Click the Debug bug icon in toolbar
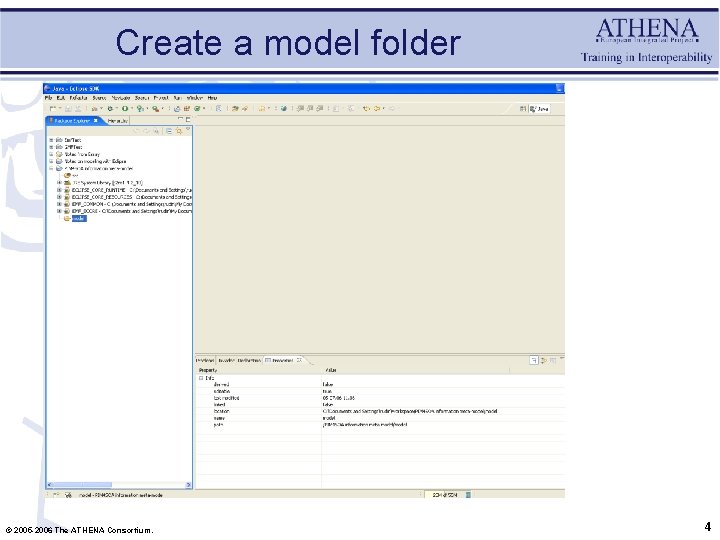The height and width of the screenshot is (540, 720). point(110,109)
